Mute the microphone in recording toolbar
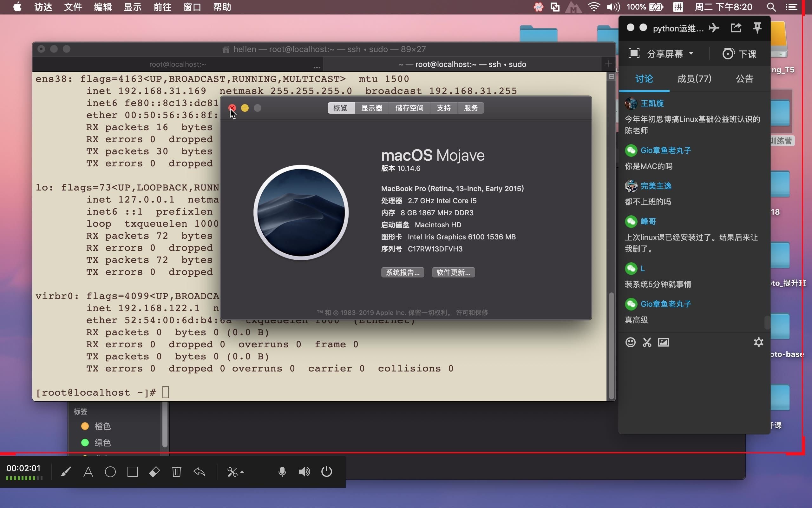The height and width of the screenshot is (508, 812). [x=282, y=472]
